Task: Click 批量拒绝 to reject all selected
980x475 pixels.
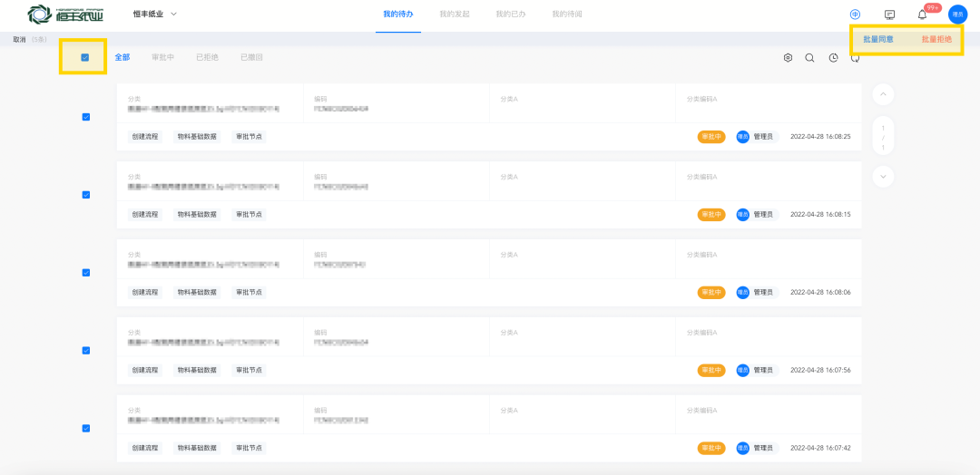Action: point(936,39)
